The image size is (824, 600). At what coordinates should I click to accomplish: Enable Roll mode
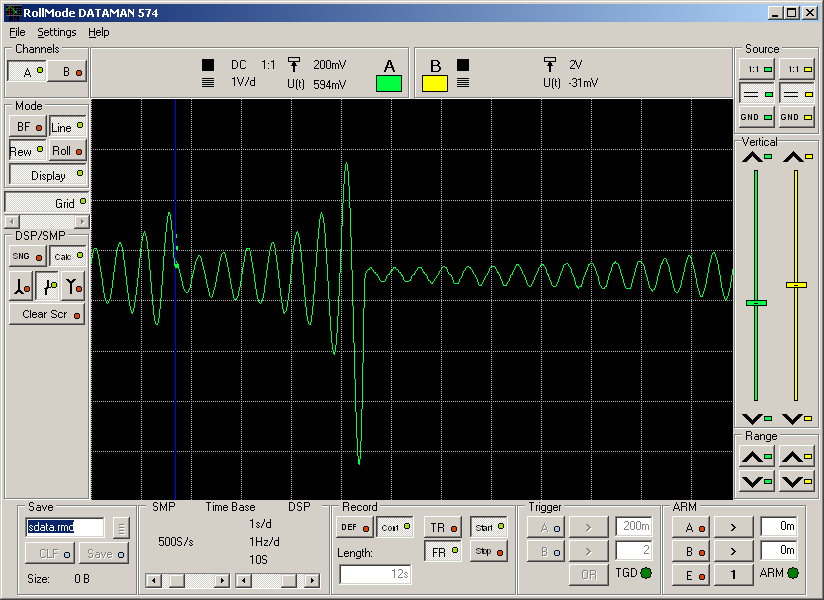tap(68, 151)
